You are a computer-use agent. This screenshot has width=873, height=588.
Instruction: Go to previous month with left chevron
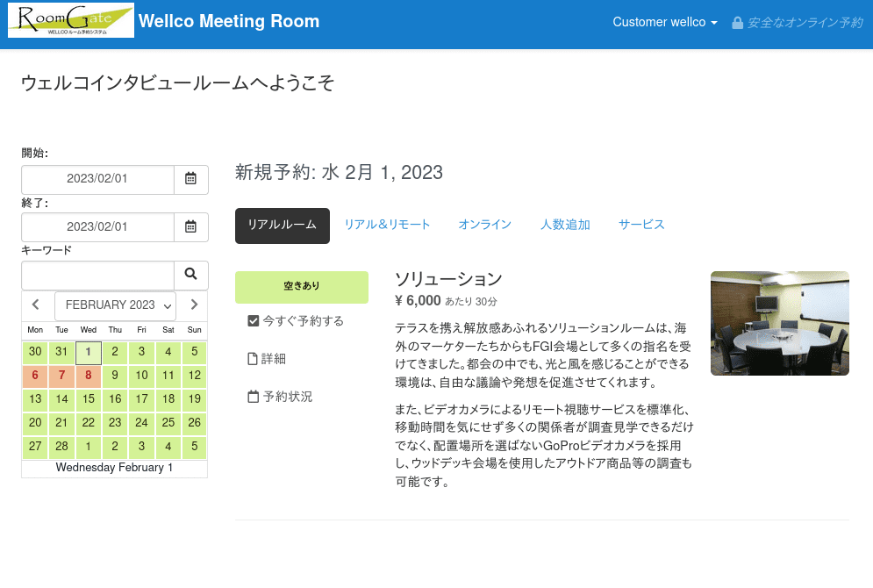tap(36, 305)
